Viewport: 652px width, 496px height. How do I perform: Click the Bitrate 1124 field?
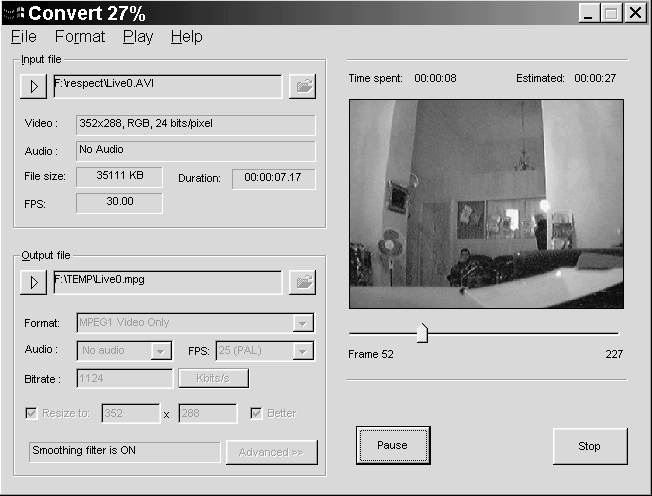(x=125, y=378)
